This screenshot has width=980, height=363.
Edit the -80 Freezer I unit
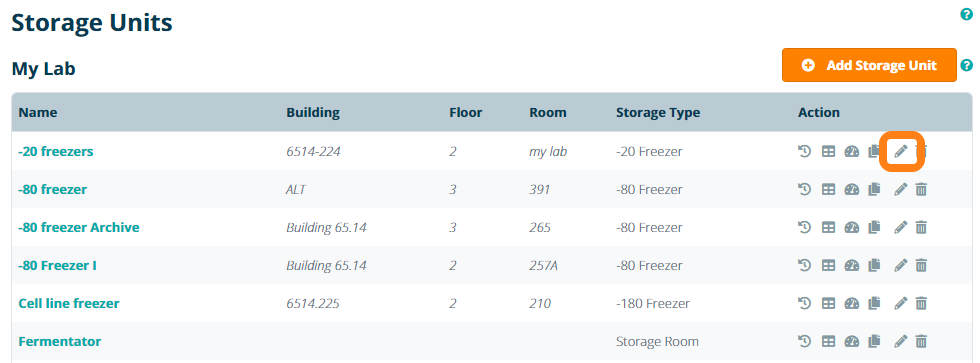900,266
